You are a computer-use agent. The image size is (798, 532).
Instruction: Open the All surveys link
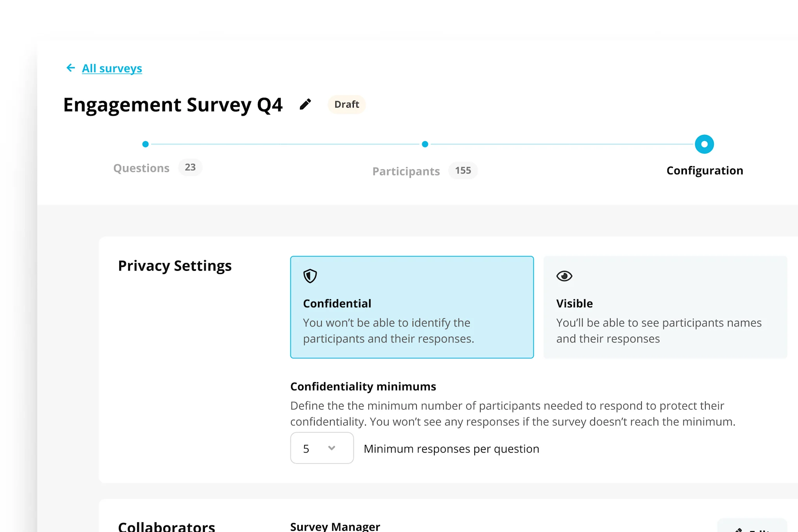pyautogui.click(x=112, y=69)
